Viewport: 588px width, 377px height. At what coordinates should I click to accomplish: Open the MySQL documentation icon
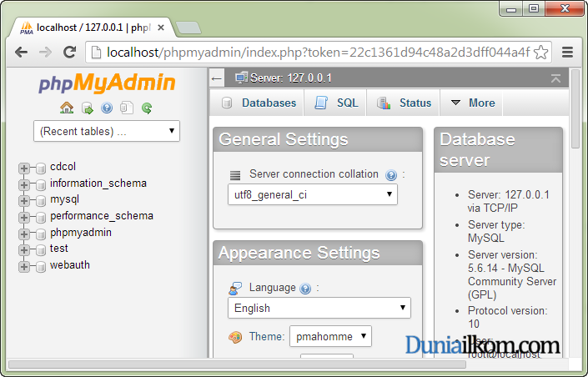pos(127,108)
